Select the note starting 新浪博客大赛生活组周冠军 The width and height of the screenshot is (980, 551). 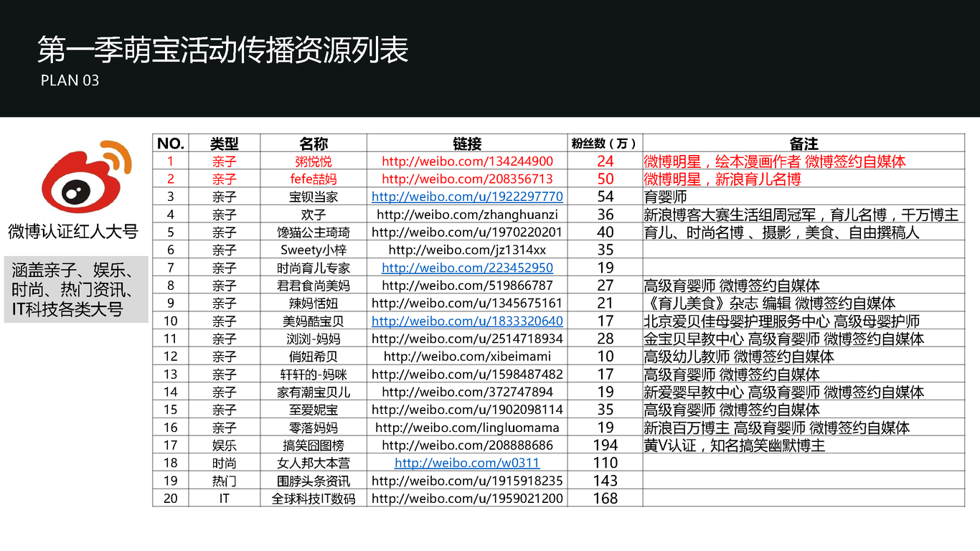[x=801, y=215]
